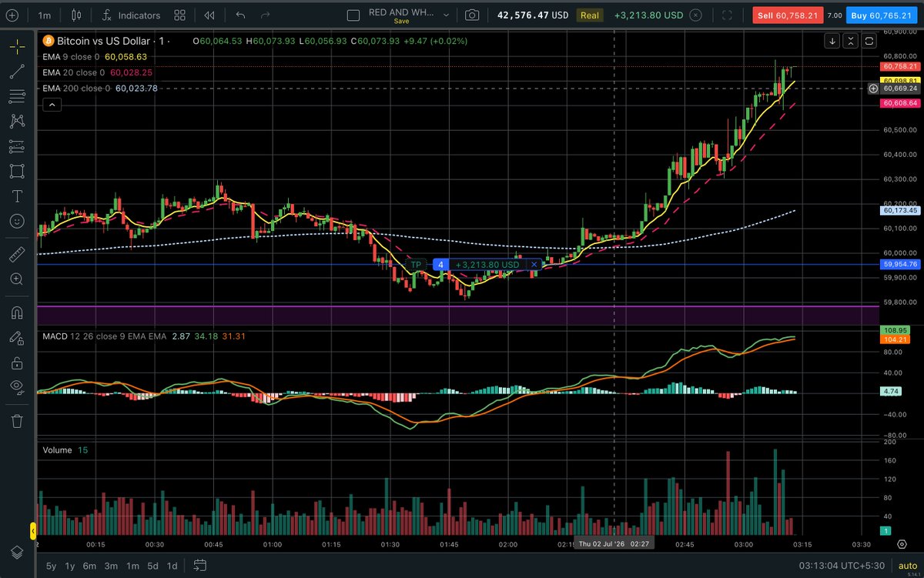Expand the layout name dropdown chevron

(x=445, y=15)
